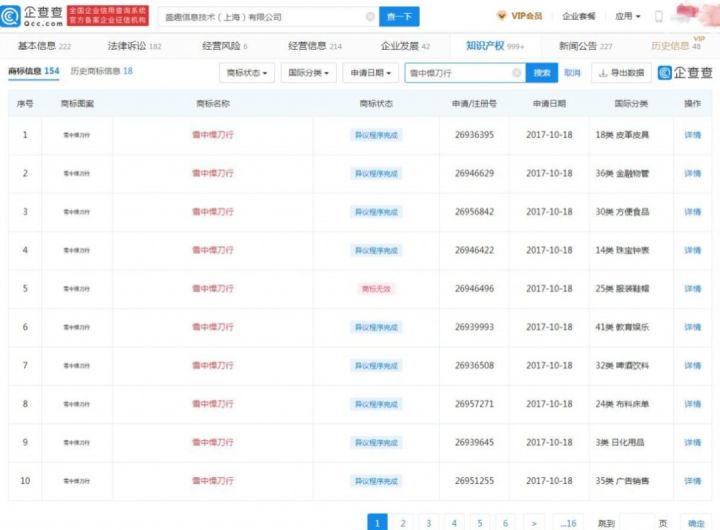Click the 导出数据 button

[621, 73]
